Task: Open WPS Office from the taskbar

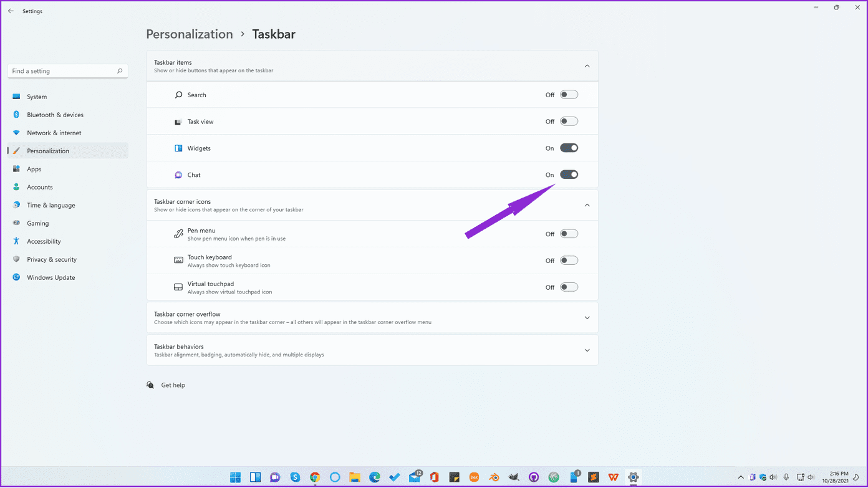Action: point(614,477)
